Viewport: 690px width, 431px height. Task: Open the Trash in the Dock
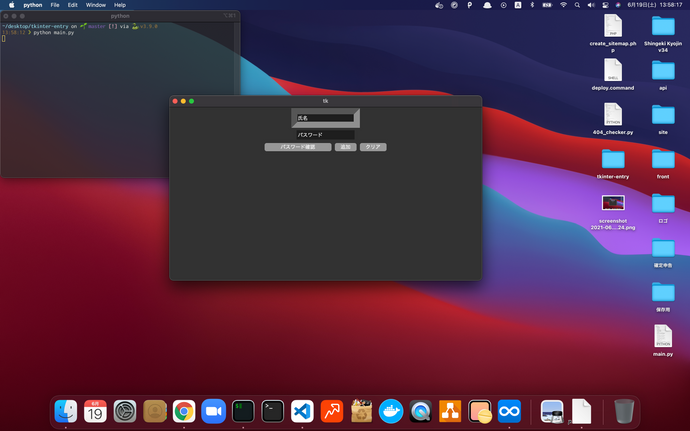pyautogui.click(x=624, y=411)
